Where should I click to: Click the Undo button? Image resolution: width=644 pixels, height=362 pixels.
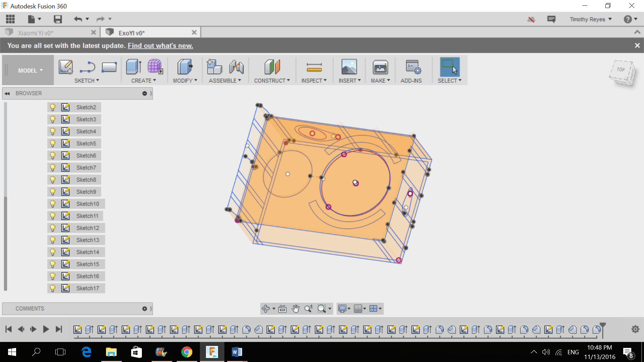coord(77,19)
